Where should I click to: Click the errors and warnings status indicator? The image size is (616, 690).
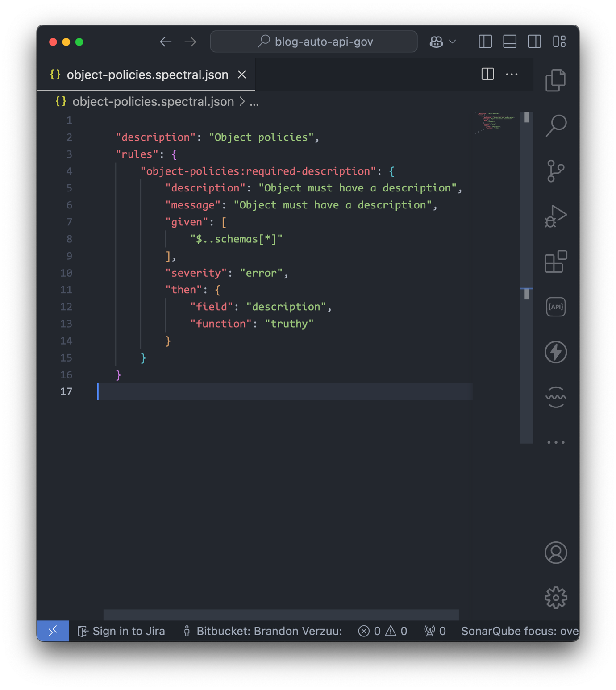382,631
